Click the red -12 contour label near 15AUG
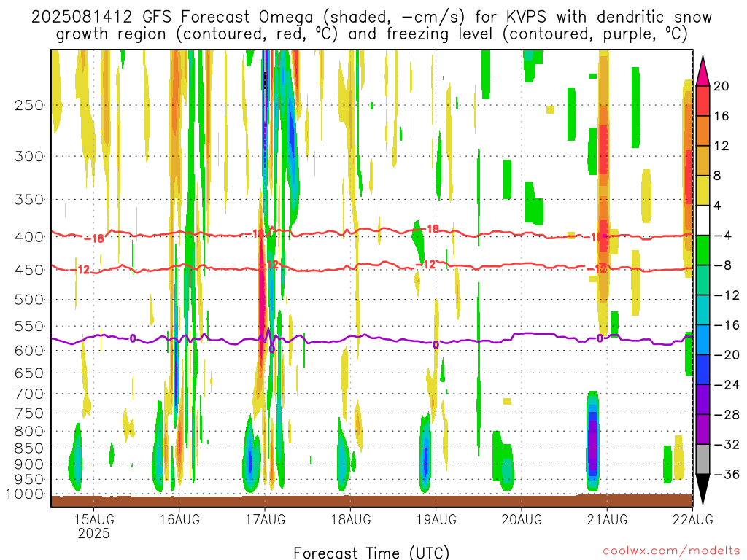Viewport: 747px width, 560px height. [x=80, y=270]
